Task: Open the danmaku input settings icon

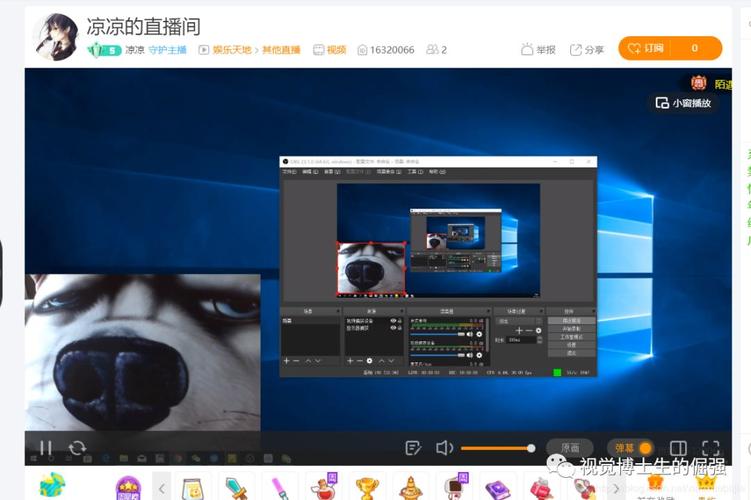Action: [413, 448]
